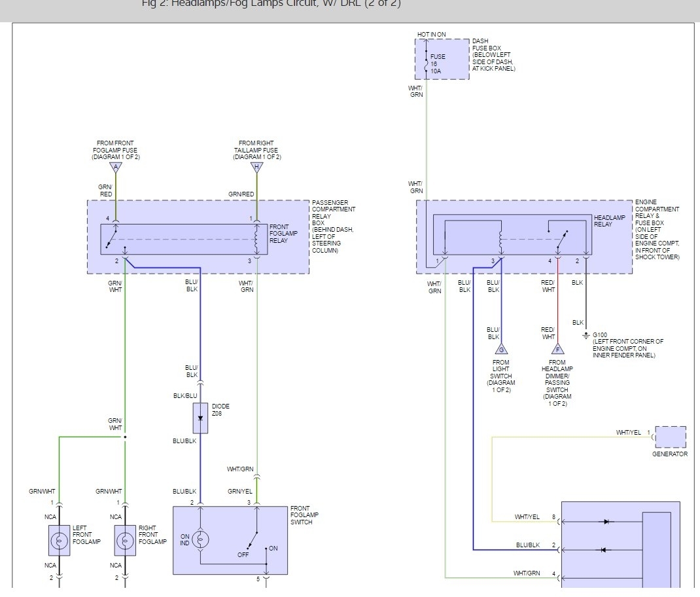Viewport: 700px width, 597px height.
Task: Click the right front foglamp bulb symbol
Action: pyautogui.click(x=125, y=541)
